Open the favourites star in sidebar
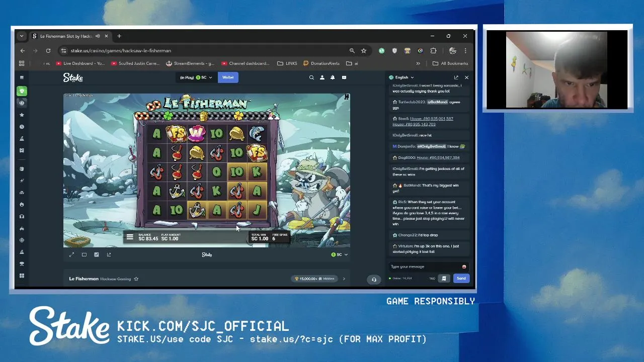This screenshot has width=644, height=362. [x=22, y=115]
